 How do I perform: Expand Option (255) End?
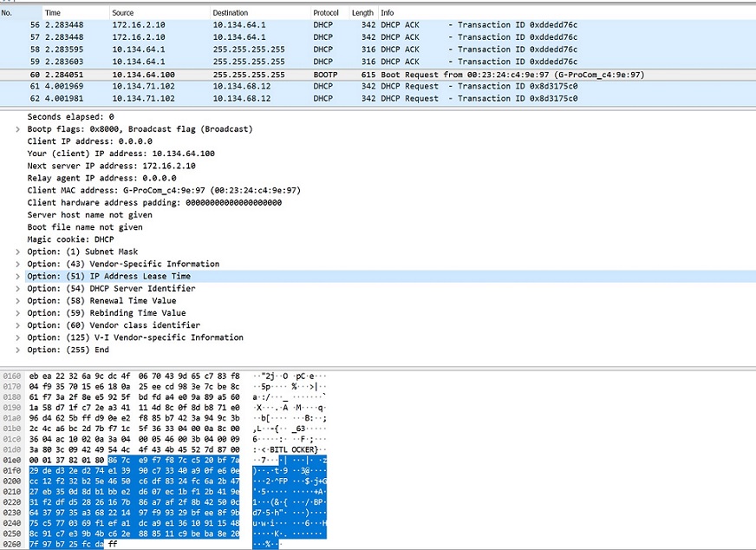(17, 350)
